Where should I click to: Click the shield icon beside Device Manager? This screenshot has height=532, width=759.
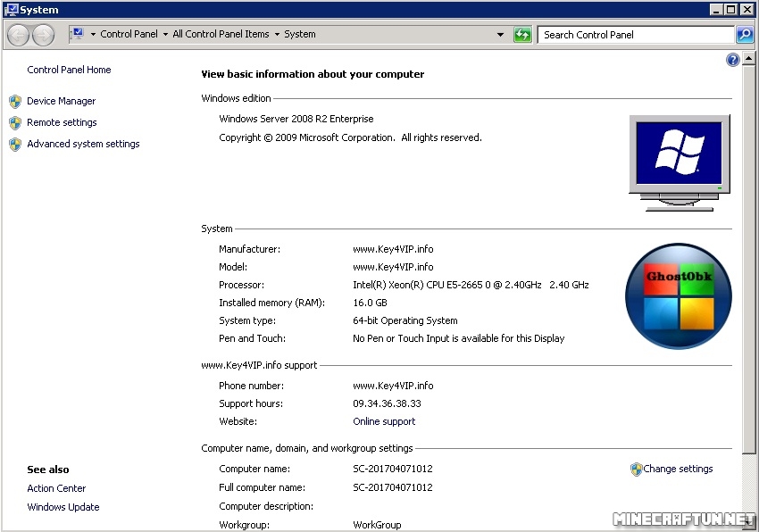coord(15,101)
